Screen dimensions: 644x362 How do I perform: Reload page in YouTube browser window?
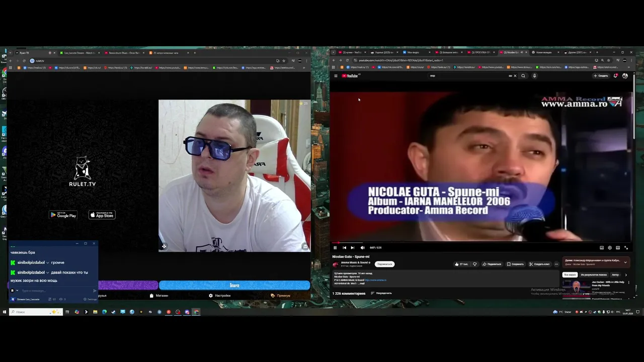pyautogui.click(x=347, y=60)
